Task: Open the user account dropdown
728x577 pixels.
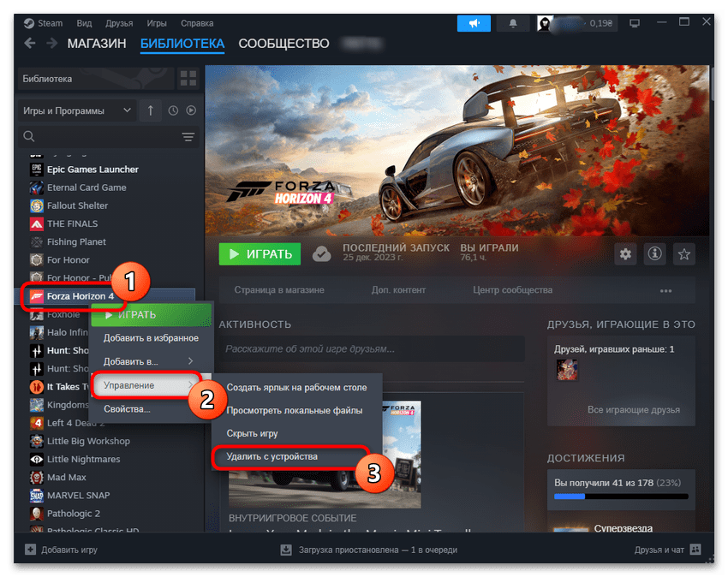Action: pyautogui.click(x=577, y=23)
